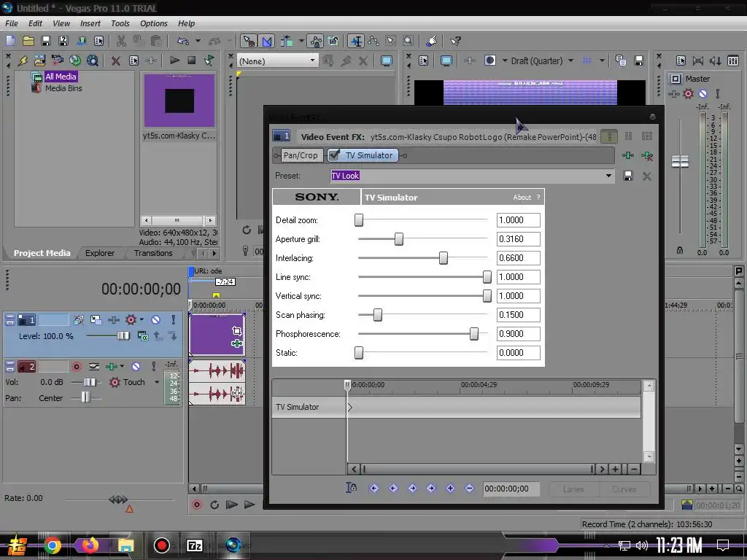The height and width of the screenshot is (560, 747).
Task: Click the Lanes button
Action: [x=573, y=489]
